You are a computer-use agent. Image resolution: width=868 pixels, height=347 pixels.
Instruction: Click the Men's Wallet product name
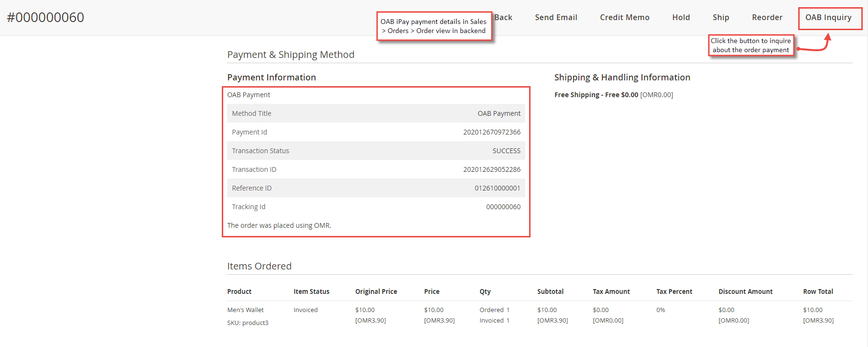(245, 310)
